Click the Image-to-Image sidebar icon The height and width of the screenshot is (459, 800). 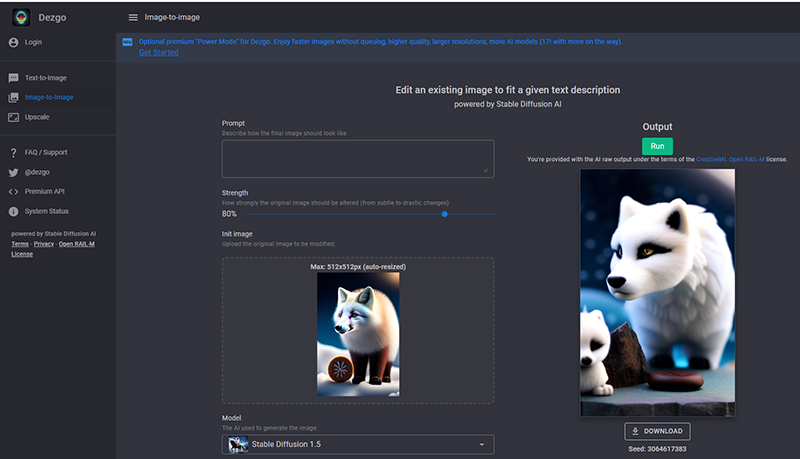click(14, 97)
